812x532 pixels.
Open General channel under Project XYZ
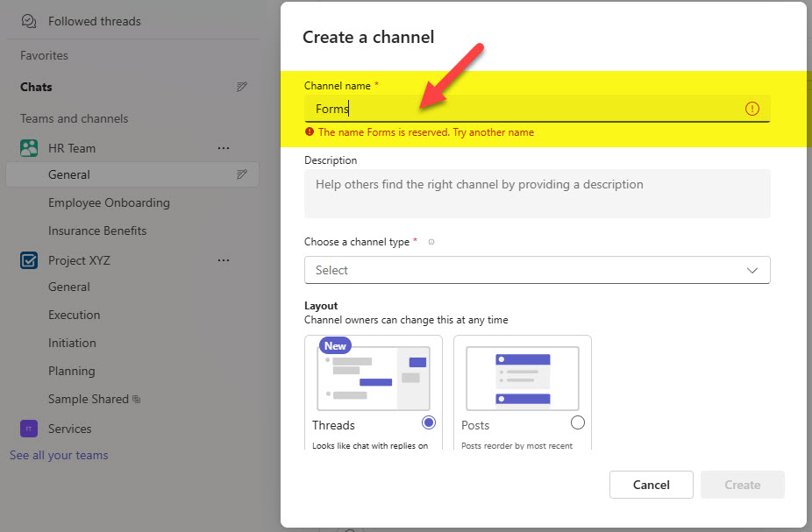(x=69, y=287)
